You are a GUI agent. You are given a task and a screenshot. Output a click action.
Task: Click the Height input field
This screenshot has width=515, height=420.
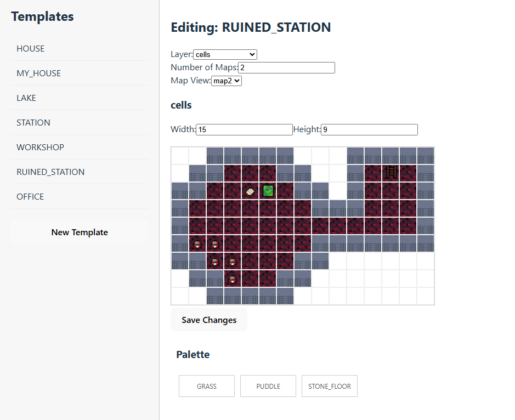click(369, 129)
